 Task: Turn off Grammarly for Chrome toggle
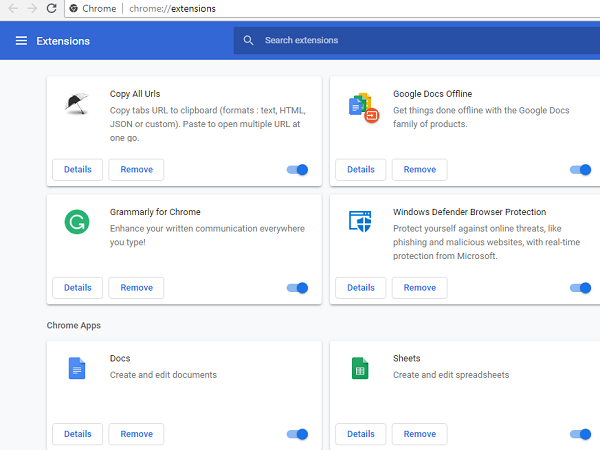[297, 288]
